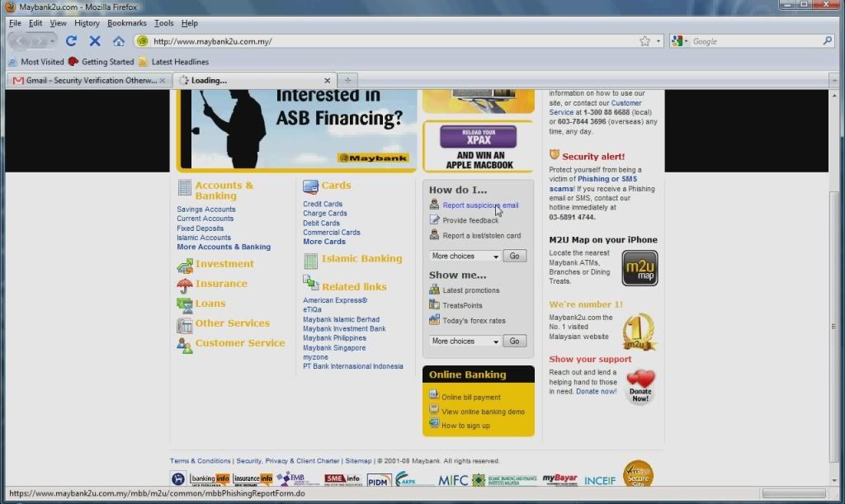Click Report a lost/stolen card link

pyautogui.click(x=481, y=236)
